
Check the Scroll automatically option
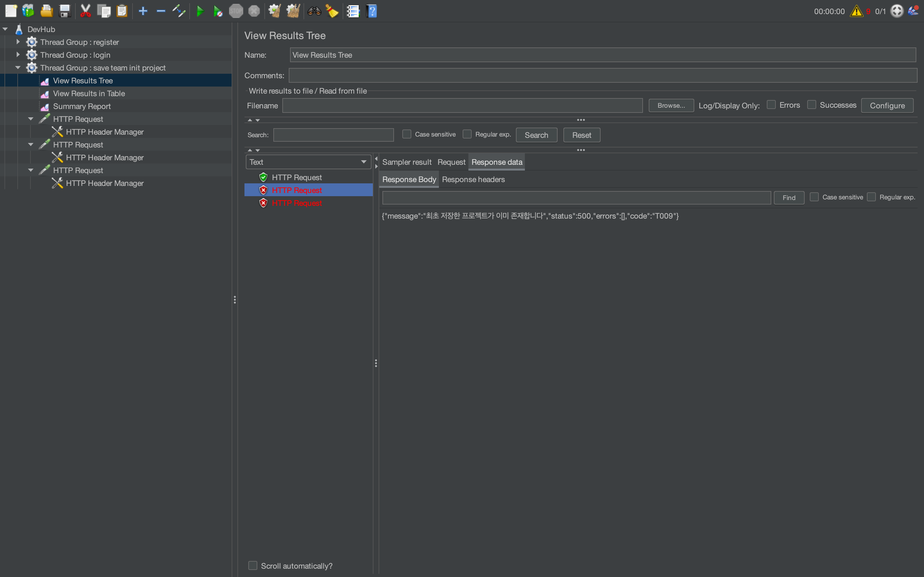click(253, 565)
